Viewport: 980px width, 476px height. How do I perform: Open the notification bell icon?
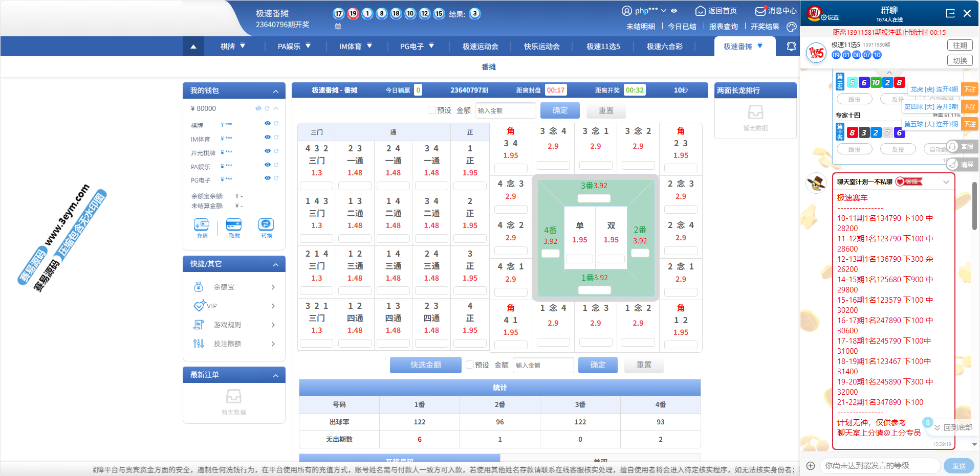791,47
